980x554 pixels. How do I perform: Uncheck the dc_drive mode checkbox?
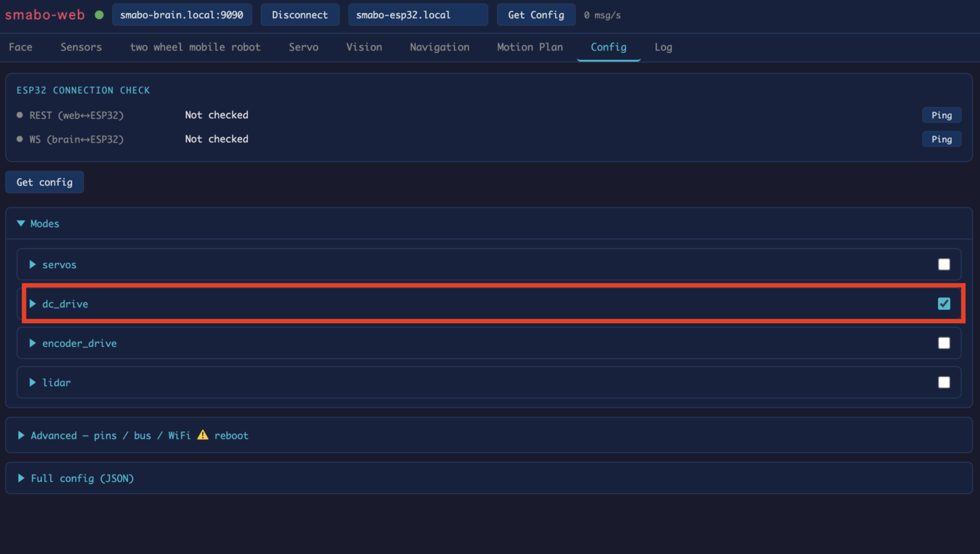coord(944,304)
